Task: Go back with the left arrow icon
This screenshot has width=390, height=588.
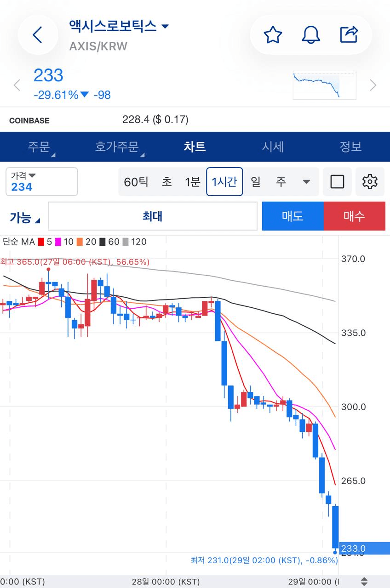Action: 38,35
